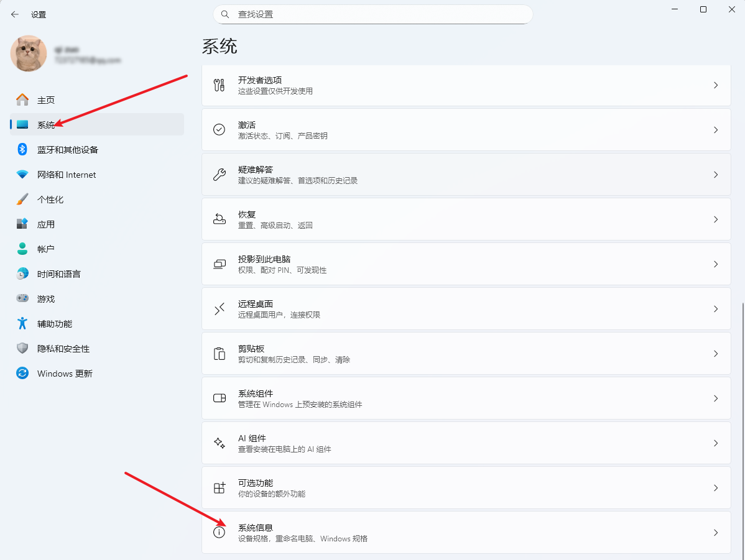This screenshot has width=745, height=560.
Task: Expand the 远程桌面 row chevron
Action: tap(716, 309)
